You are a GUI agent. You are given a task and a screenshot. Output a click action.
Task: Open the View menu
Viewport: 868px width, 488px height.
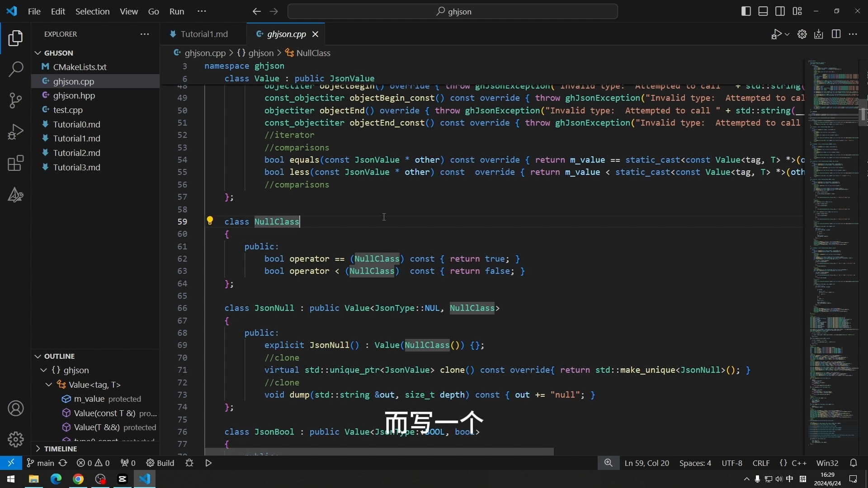point(129,11)
